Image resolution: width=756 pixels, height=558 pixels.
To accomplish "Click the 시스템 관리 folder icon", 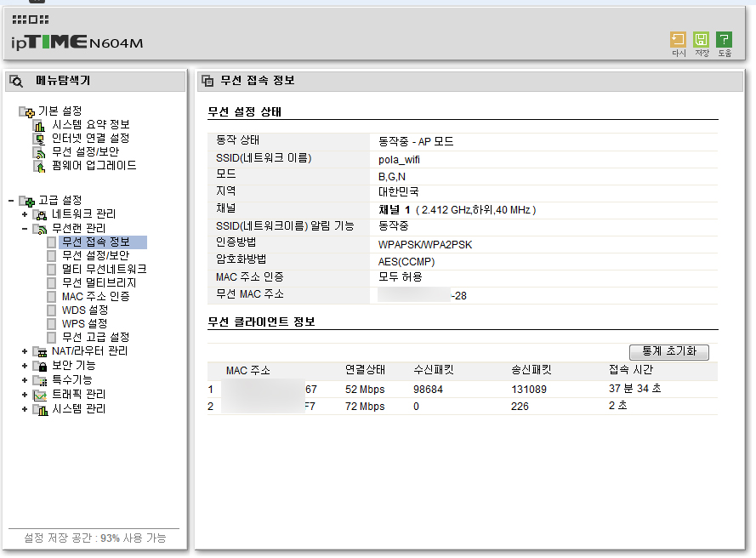I will 39,409.
